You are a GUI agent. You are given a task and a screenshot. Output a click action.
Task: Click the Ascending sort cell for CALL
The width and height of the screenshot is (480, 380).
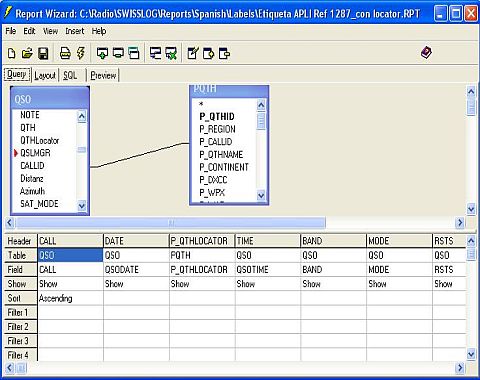pyautogui.click(x=70, y=298)
